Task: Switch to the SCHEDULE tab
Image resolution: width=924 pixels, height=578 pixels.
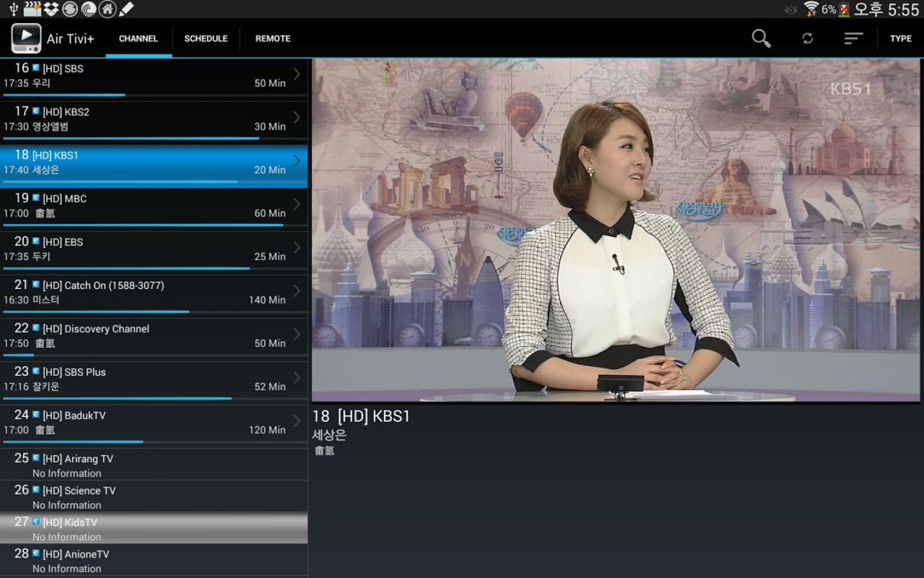Action: pyautogui.click(x=206, y=38)
